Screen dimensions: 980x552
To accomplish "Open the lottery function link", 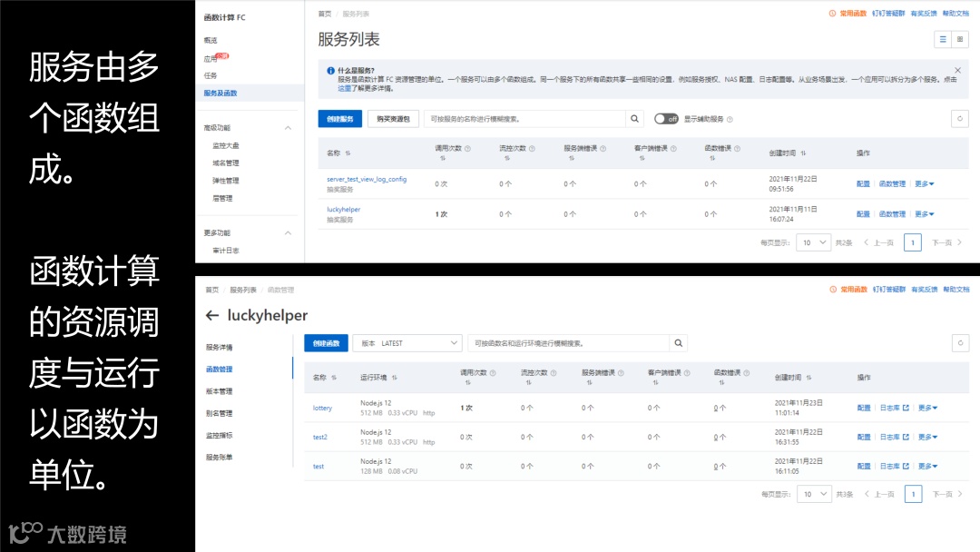I will (x=322, y=408).
